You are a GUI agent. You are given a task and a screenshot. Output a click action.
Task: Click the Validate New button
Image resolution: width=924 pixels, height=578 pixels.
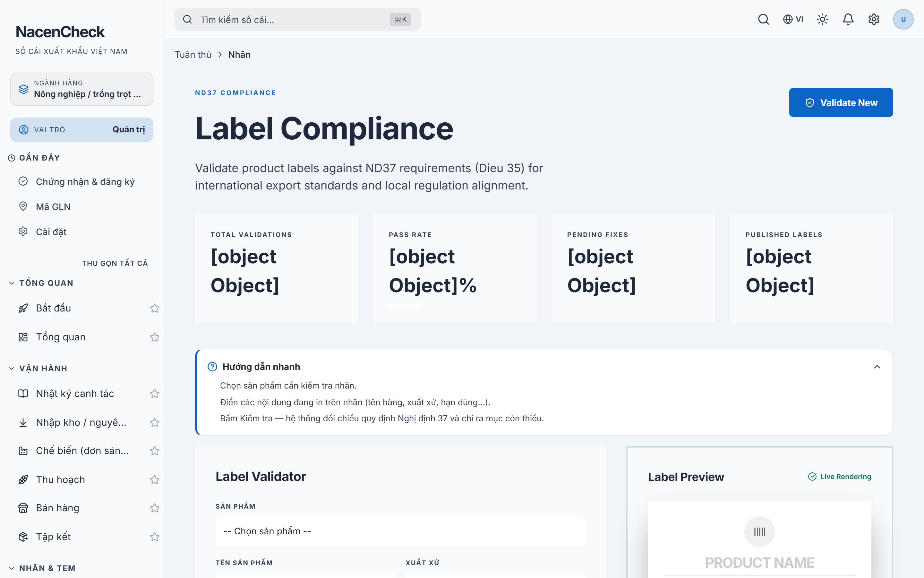(841, 102)
